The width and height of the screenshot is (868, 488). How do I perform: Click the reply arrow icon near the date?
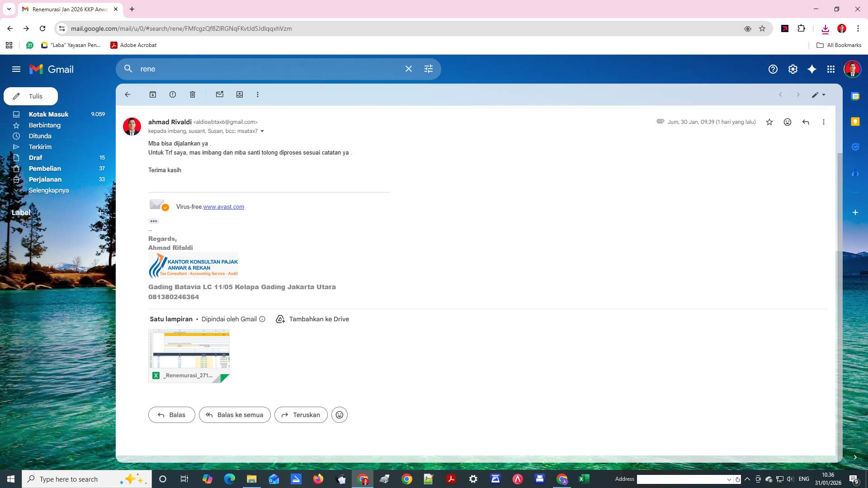point(806,122)
